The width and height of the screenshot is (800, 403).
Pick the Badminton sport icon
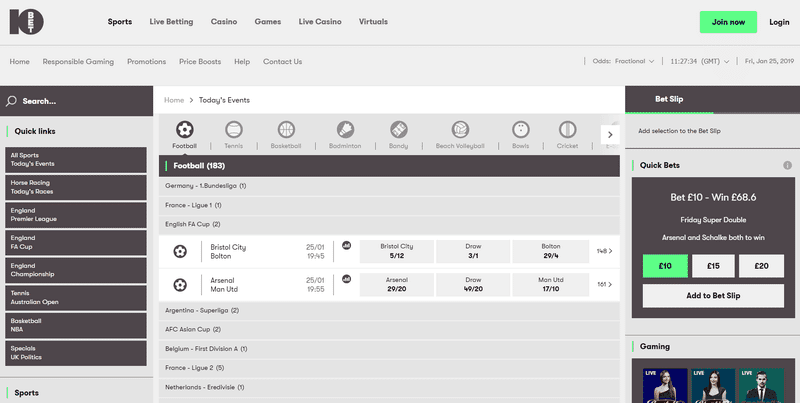[345, 131]
